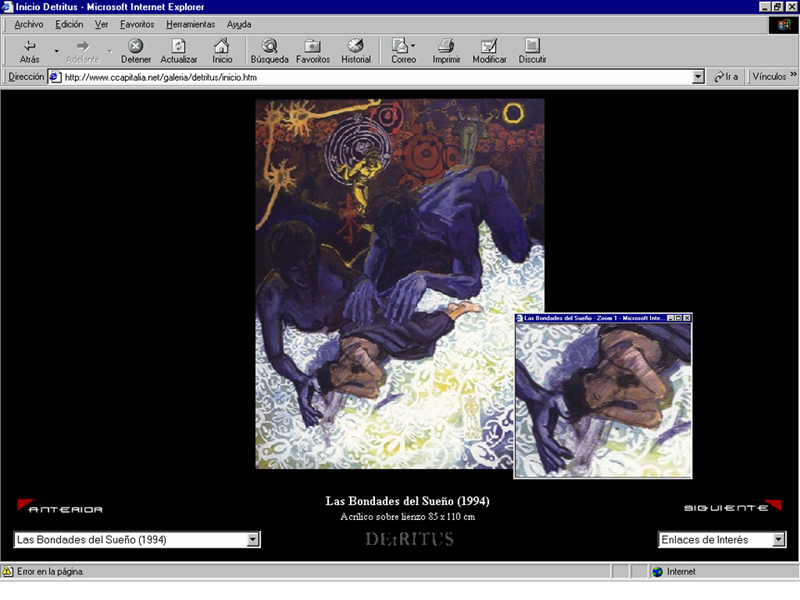Click the text Acrílico sobre lienzo 85 x 110 cm
This screenshot has width=800, height=600.
pyautogui.click(x=408, y=517)
